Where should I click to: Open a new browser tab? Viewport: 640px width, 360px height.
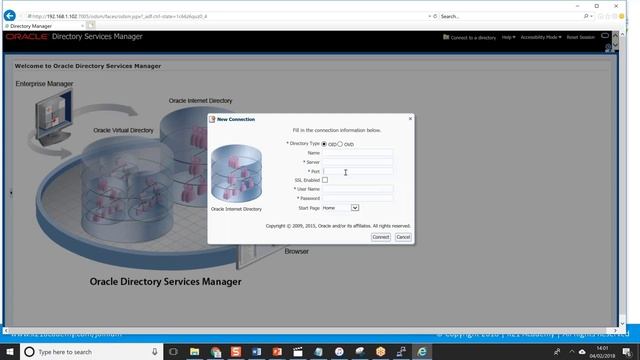[91, 26]
